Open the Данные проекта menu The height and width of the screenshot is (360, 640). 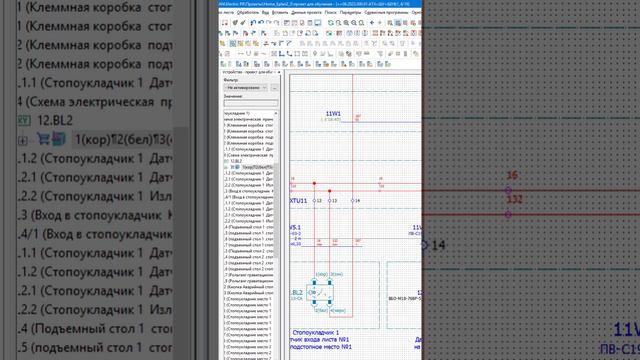click(307, 13)
